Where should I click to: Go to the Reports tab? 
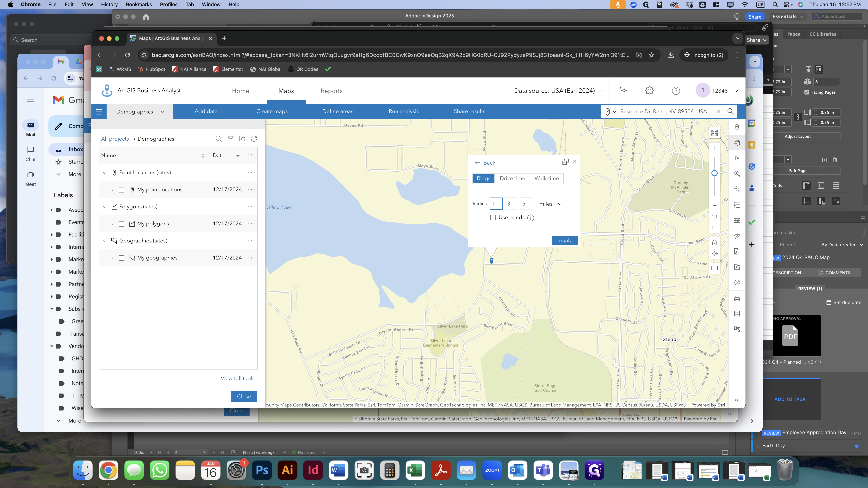331,91
